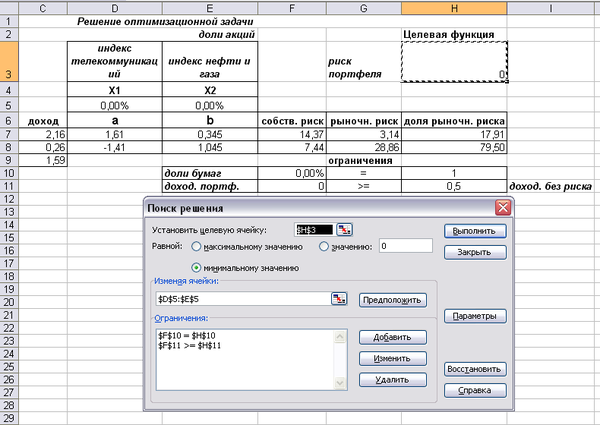The image size is (600, 425).
Task: Click Добавить to add a constraint
Action: point(392,337)
